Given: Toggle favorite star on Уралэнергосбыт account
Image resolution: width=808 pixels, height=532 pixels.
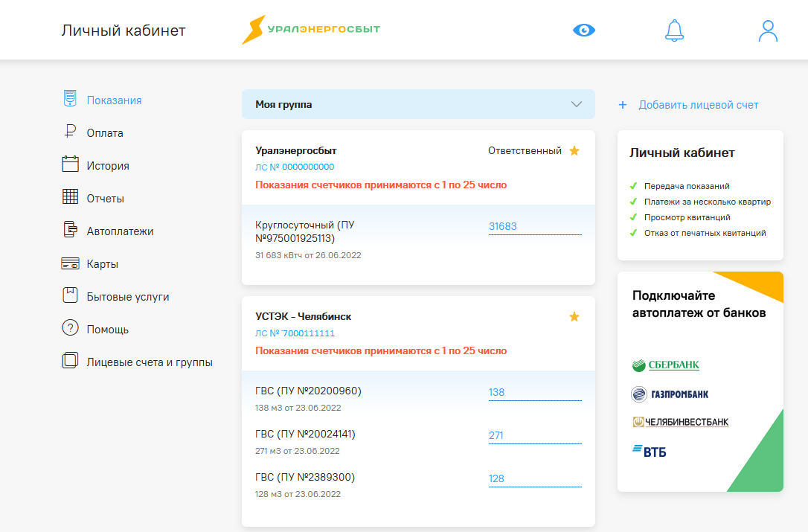Looking at the screenshot, I should pos(574,150).
